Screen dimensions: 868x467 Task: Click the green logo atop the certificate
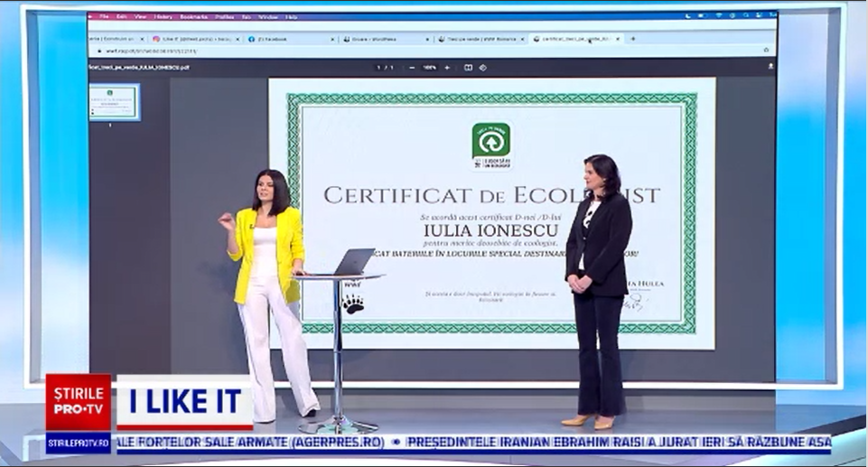(x=491, y=145)
